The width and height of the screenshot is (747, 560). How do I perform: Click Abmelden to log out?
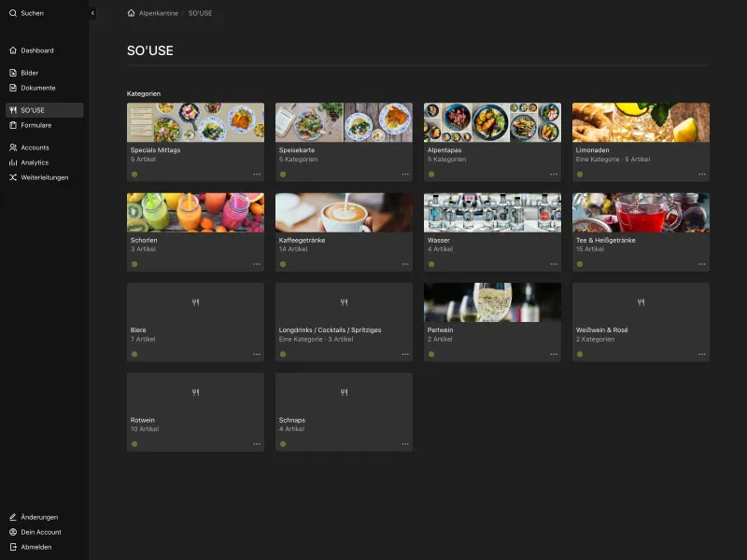(x=12, y=547)
